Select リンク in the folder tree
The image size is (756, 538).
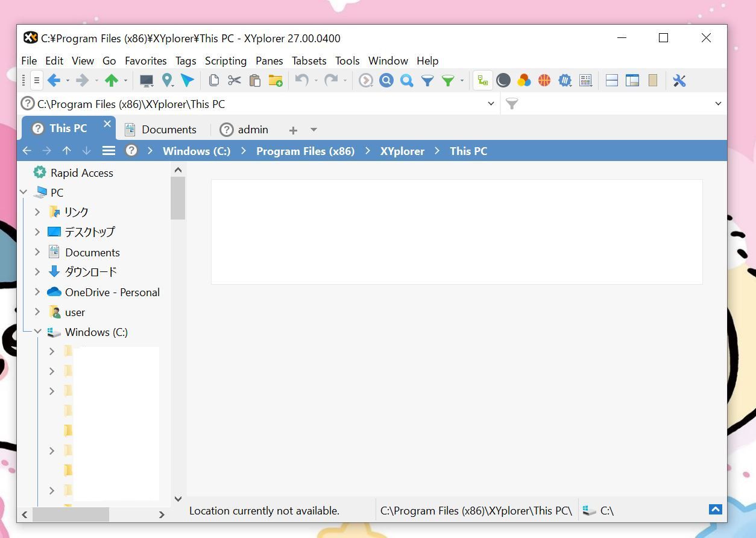coord(77,212)
